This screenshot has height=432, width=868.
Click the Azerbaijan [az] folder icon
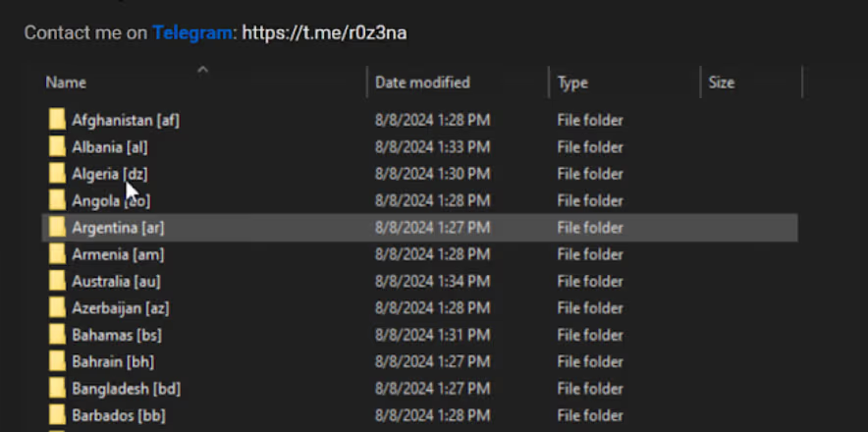click(x=57, y=308)
